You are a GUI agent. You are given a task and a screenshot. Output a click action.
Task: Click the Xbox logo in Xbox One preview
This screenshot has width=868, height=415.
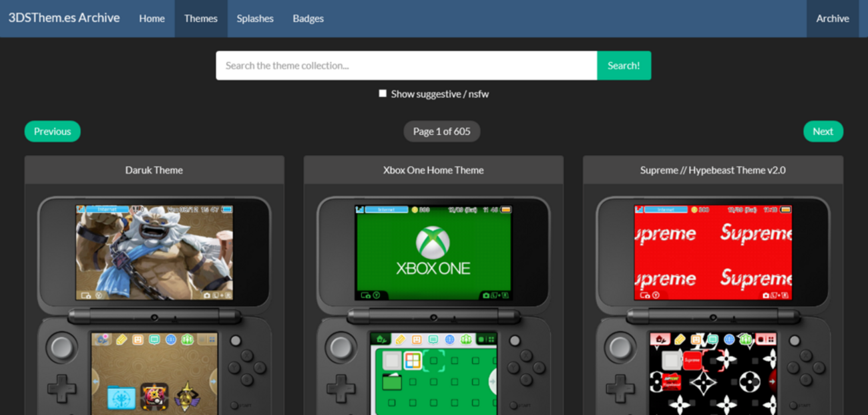click(x=433, y=243)
